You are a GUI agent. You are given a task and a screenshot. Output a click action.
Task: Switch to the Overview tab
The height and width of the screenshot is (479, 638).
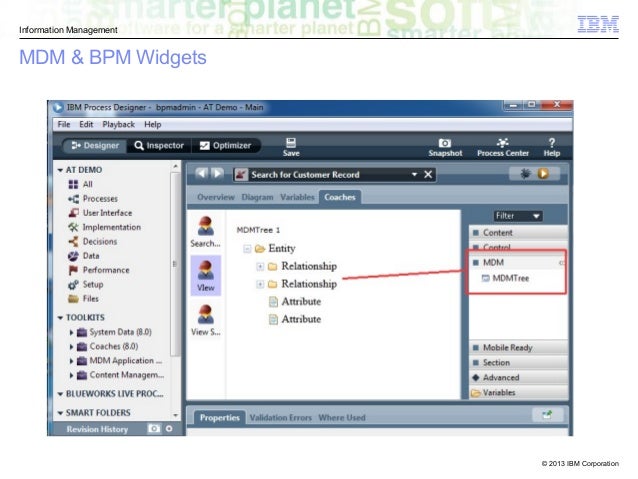(x=216, y=197)
